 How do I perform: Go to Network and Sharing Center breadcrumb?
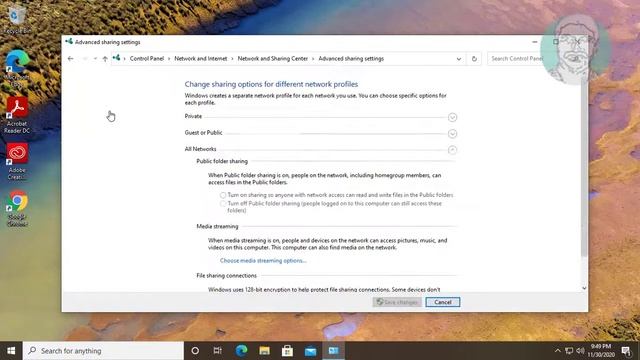click(273, 59)
